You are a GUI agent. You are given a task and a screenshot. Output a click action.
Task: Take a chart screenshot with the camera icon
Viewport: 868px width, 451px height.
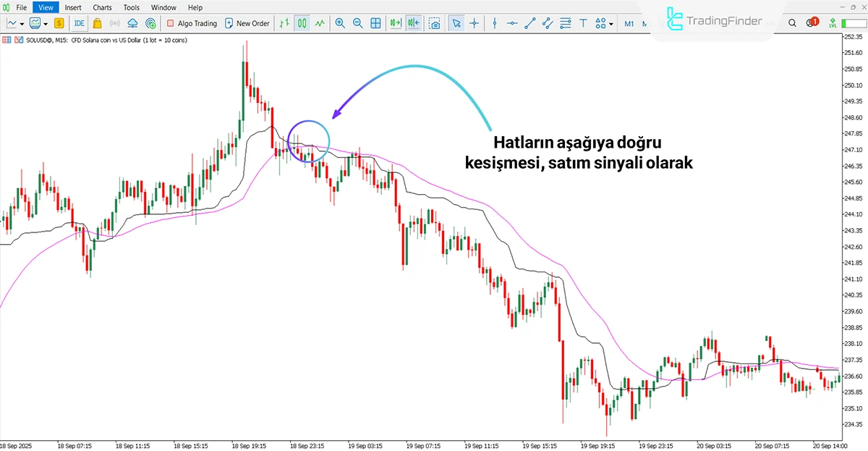(436, 23)
